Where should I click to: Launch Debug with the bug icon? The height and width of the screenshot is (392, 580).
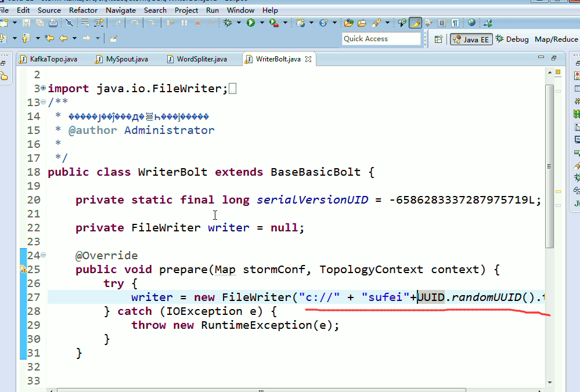pos(228,23)
